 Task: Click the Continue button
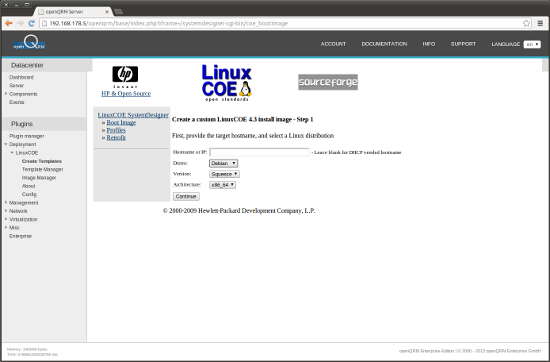186,196
